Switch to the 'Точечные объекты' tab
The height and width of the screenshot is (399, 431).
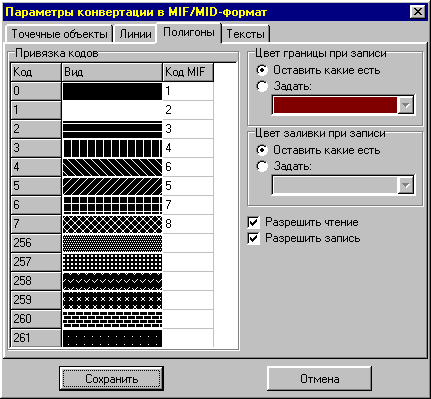click(x=59, y=34)
